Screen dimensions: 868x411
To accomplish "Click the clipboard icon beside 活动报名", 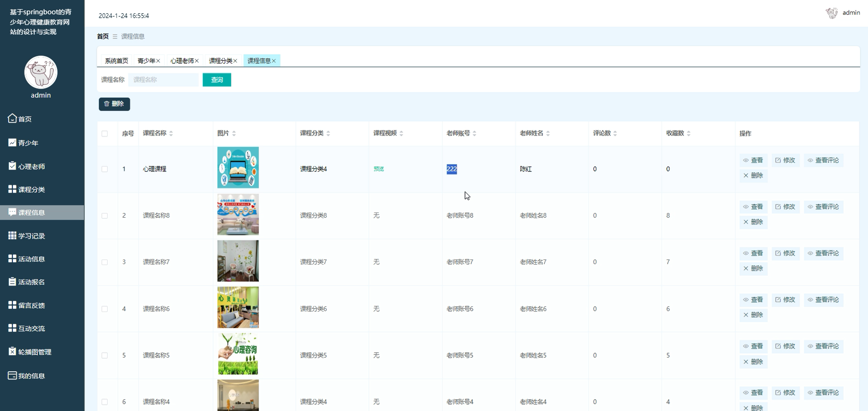I will point(12,281).
